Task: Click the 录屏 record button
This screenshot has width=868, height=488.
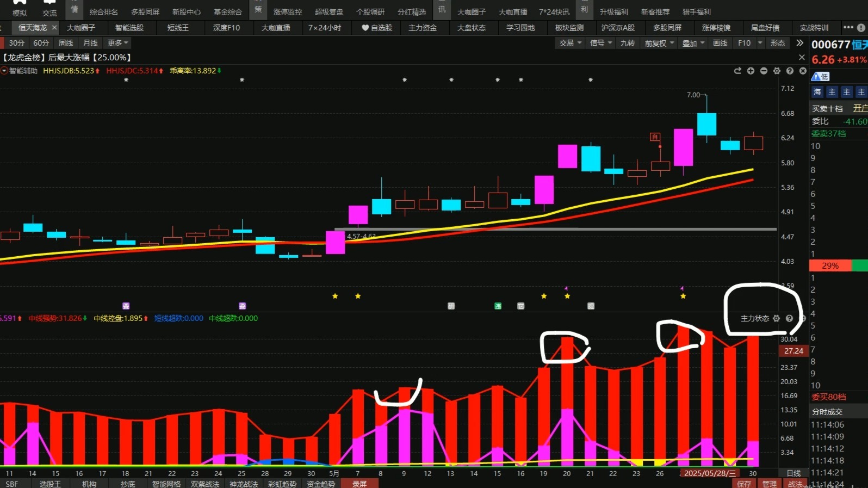Action: (359, 484)
